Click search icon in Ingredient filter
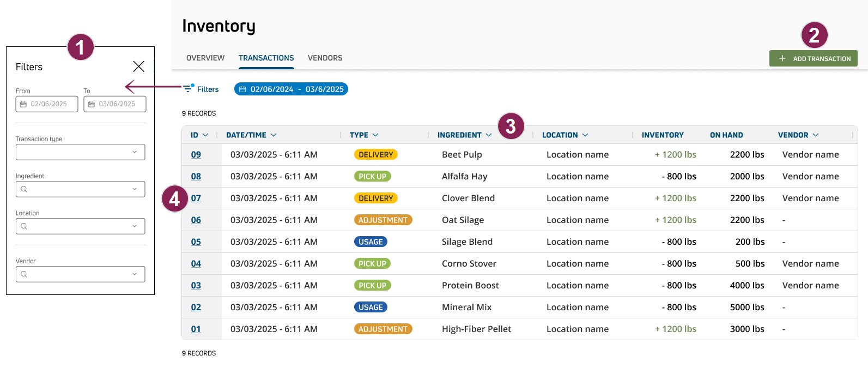The height and width of the screenshot is (386, 868). [x=24, y=189]
